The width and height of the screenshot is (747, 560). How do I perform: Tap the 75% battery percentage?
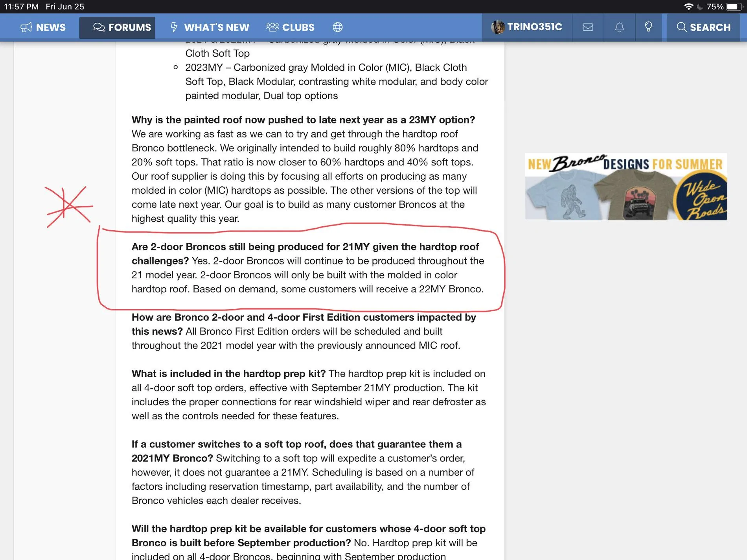[x=715, y=7]
